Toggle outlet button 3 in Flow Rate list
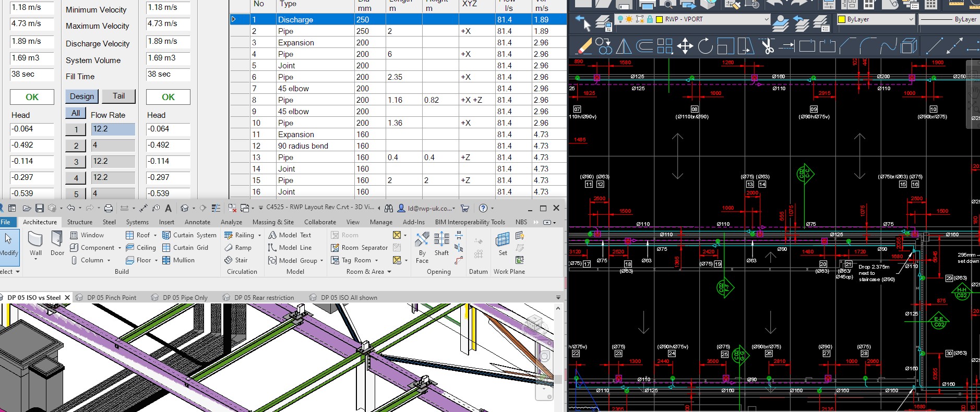Image resolution: width=980 pixels, height=412 pixels. [x=76, y=162]
